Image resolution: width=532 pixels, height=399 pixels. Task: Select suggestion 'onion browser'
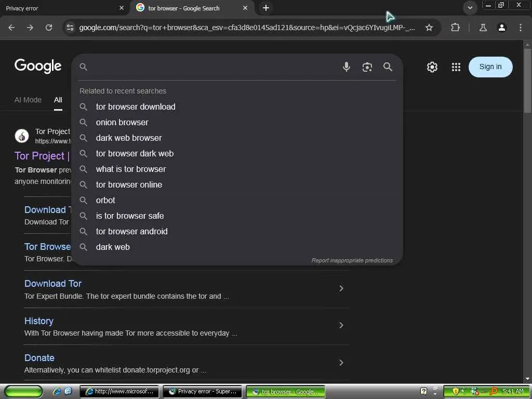click(237, 122)
